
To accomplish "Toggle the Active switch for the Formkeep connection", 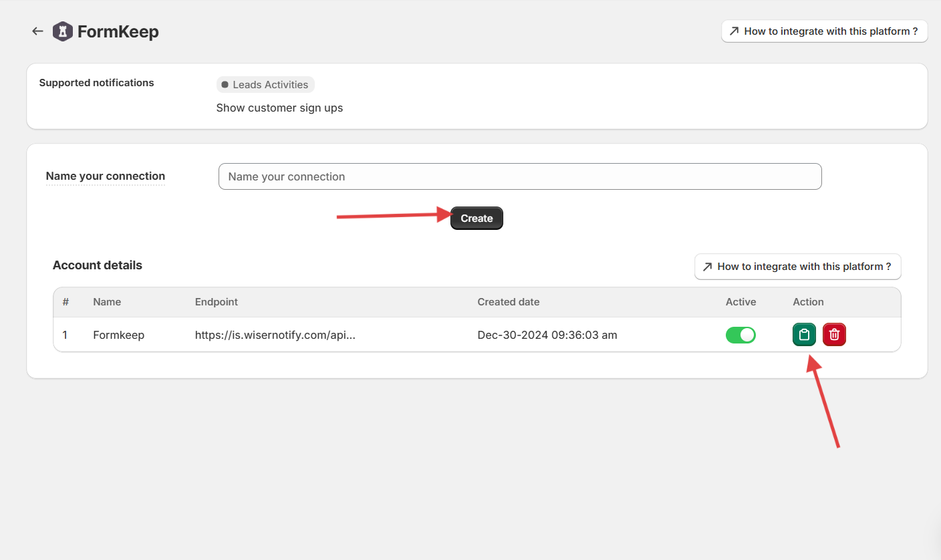I will pos(741,335).
